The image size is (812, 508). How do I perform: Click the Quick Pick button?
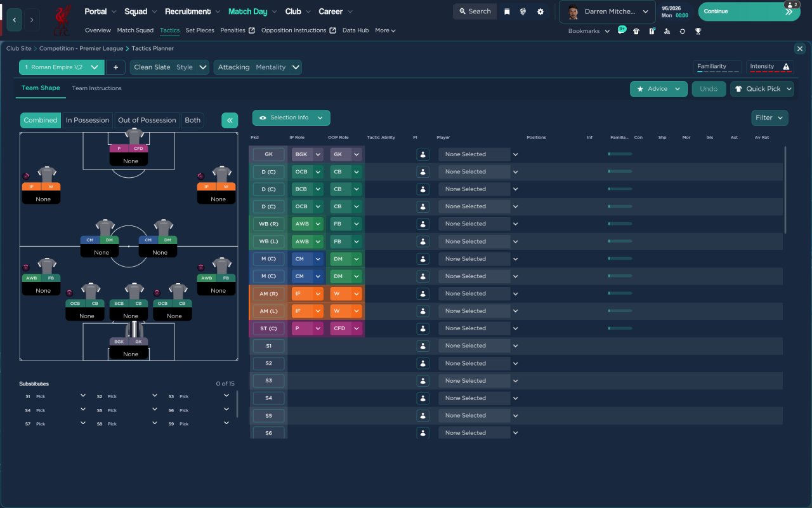(762, 89)
